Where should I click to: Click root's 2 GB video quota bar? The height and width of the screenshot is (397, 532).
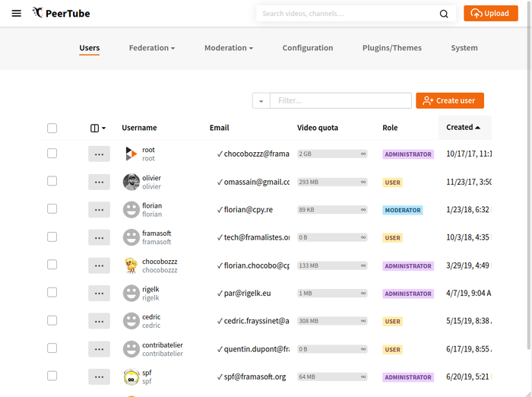pyautogui.click(x=332, y=154)
